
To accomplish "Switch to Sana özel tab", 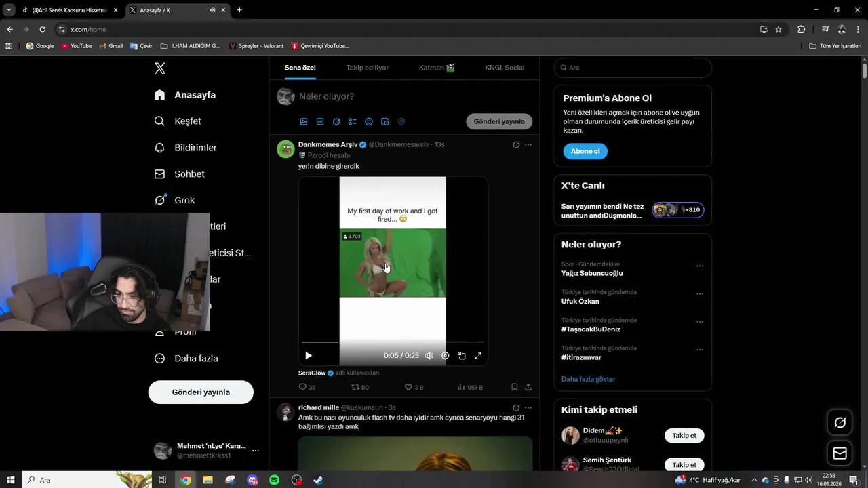I will pos(300,68).
